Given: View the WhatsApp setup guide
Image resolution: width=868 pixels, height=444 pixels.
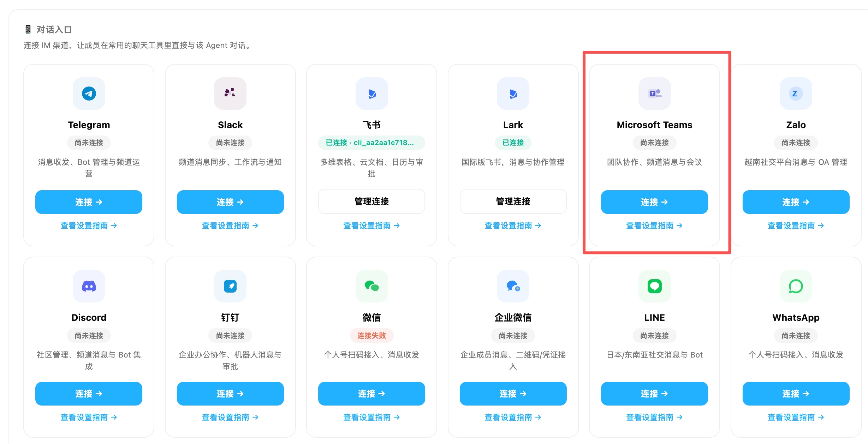Looking at the screenshot, I should (796, 417).
